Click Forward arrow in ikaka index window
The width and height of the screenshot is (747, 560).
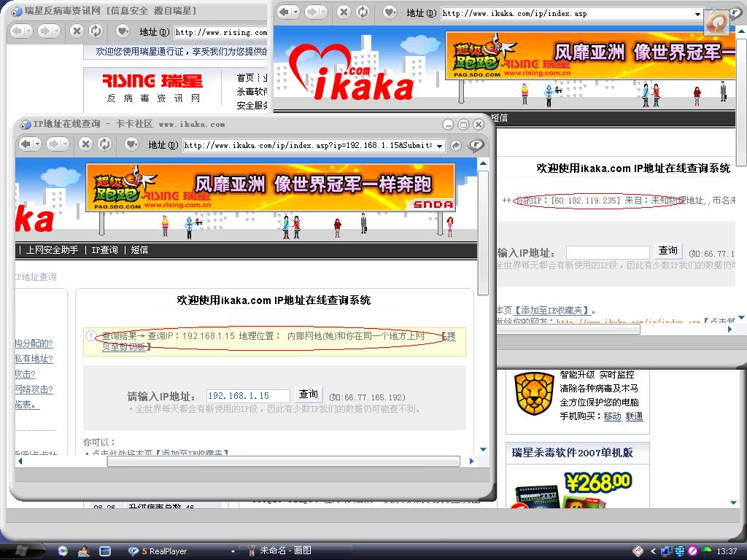click(312, 12)
